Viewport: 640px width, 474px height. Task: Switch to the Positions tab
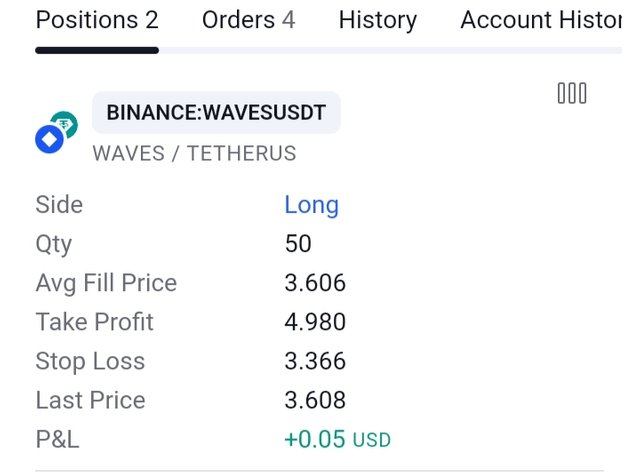click(x=96, y=20)
